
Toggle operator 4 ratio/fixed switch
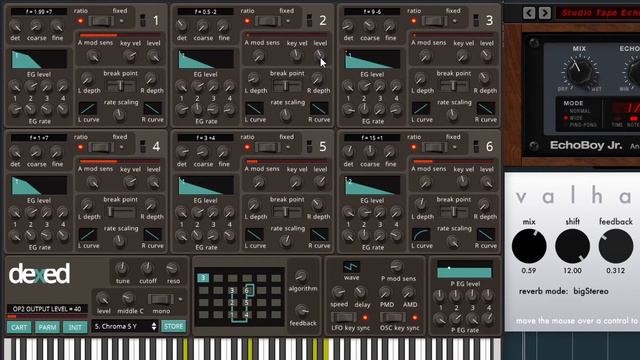101,147
